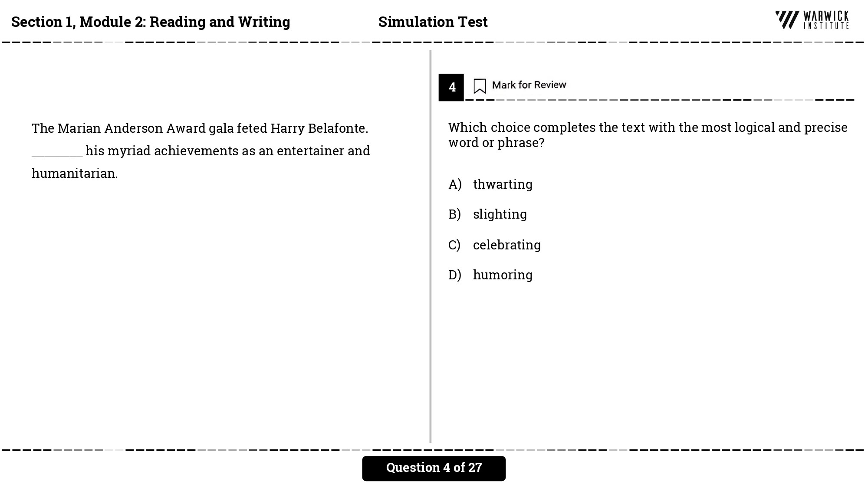
Task: Click the word "humanitarian" in the passage
Action: point(74,174)
